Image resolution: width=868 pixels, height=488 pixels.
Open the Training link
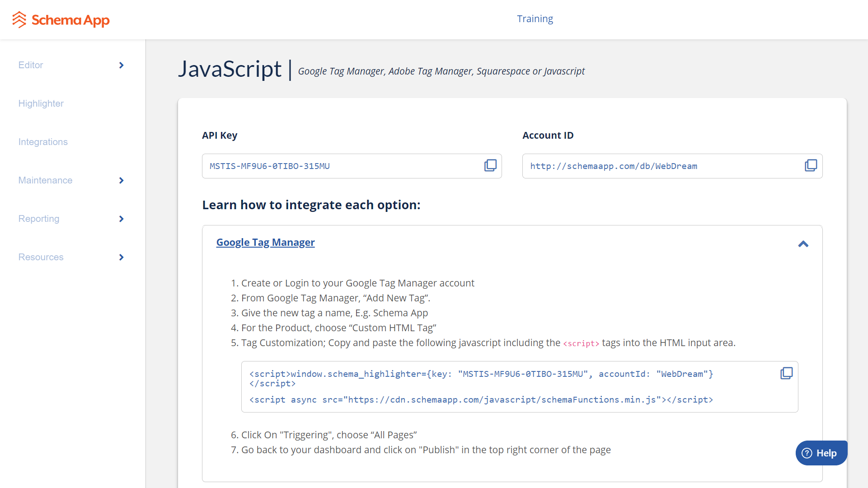[535, 19]
